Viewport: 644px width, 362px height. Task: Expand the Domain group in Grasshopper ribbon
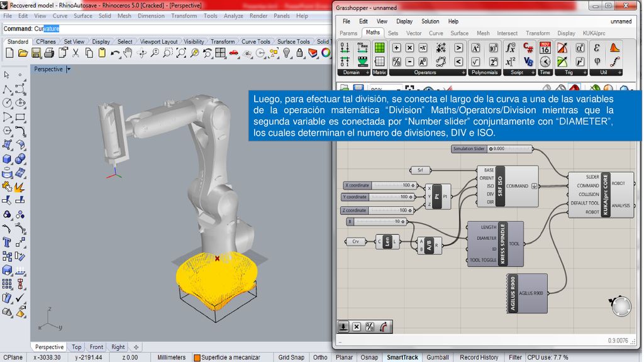pos(367,73)
